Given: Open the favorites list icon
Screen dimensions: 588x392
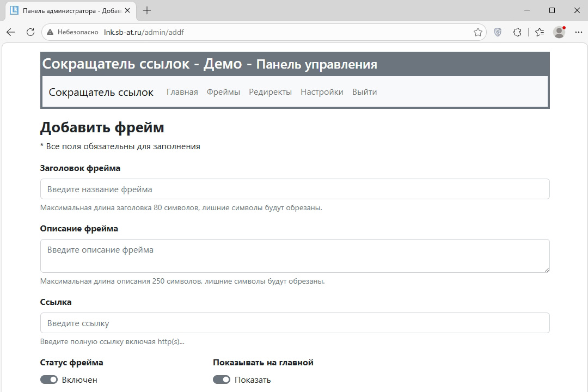Looking at the screenshot, I should coord(539,32).
